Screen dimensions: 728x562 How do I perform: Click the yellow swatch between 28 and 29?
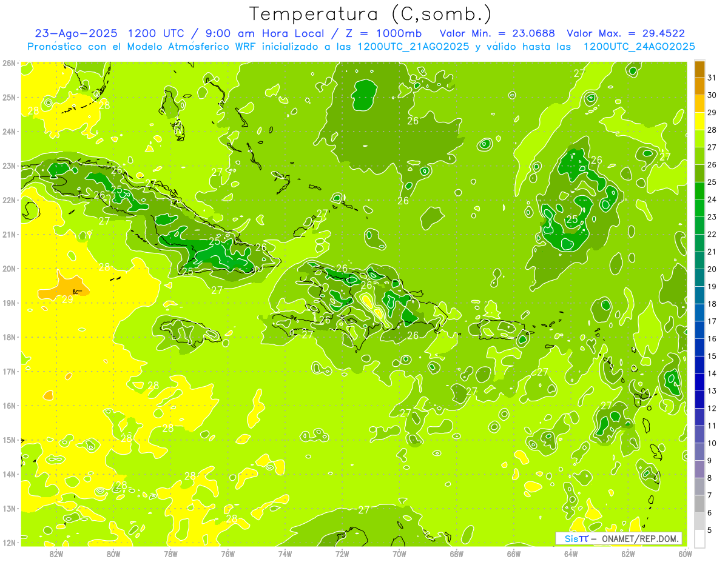tap(699, 121)
